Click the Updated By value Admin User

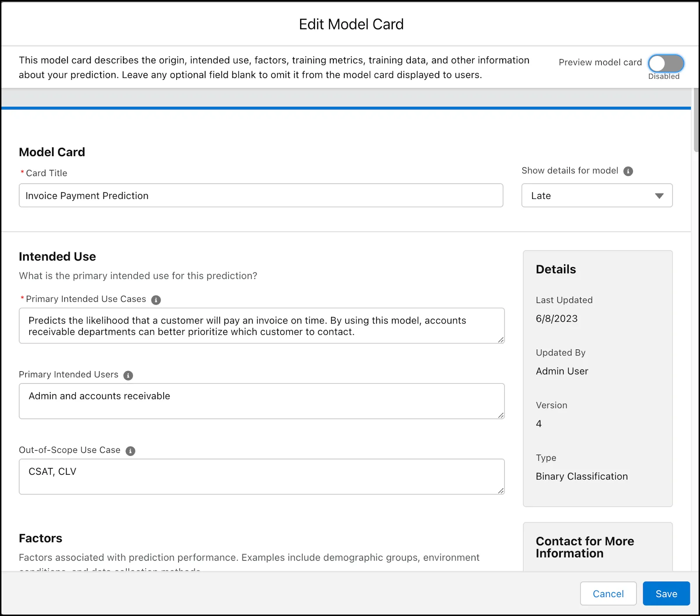coord(562,371)
